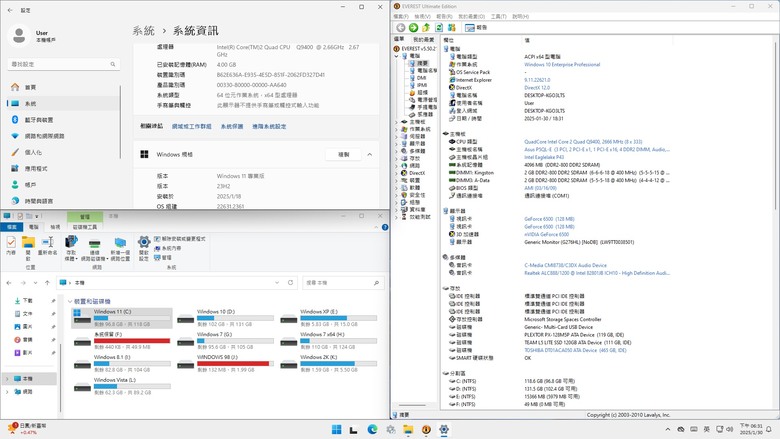
Task: Click the 進階系統設定 link in Settings
Action: point(269,126)
